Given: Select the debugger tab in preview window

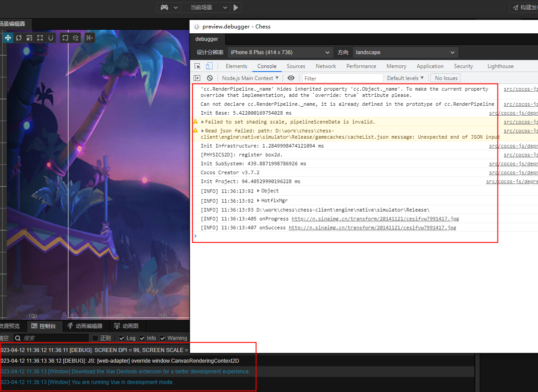Looking at the screenshot, I should click(x=206, y=39).
